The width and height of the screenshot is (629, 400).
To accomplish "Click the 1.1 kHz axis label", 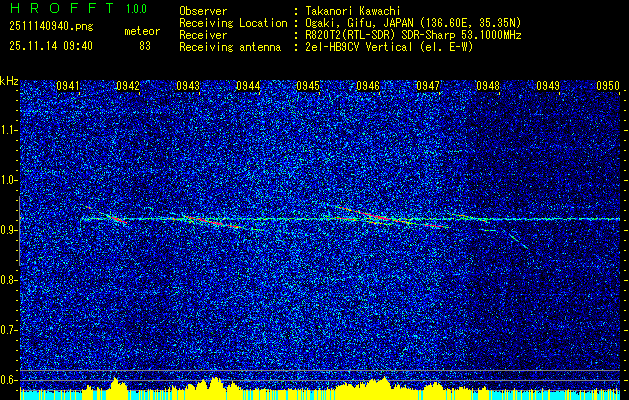I will pos(9,130).
